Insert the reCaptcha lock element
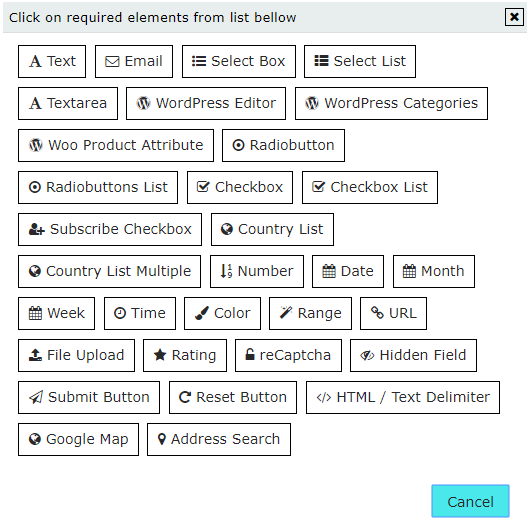This screenshot has height=532, width=527. [288, 356]
